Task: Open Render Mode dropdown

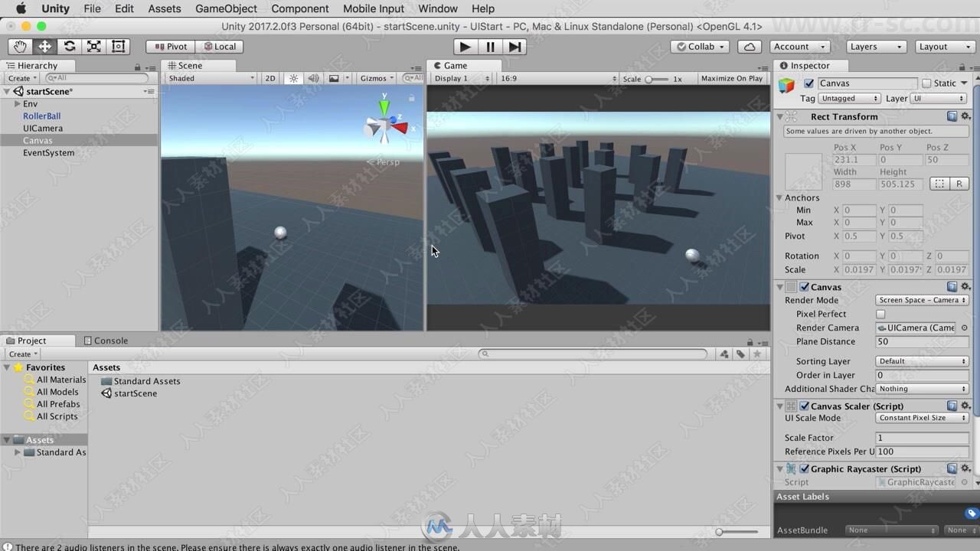Action: click(x=923, y=300)
